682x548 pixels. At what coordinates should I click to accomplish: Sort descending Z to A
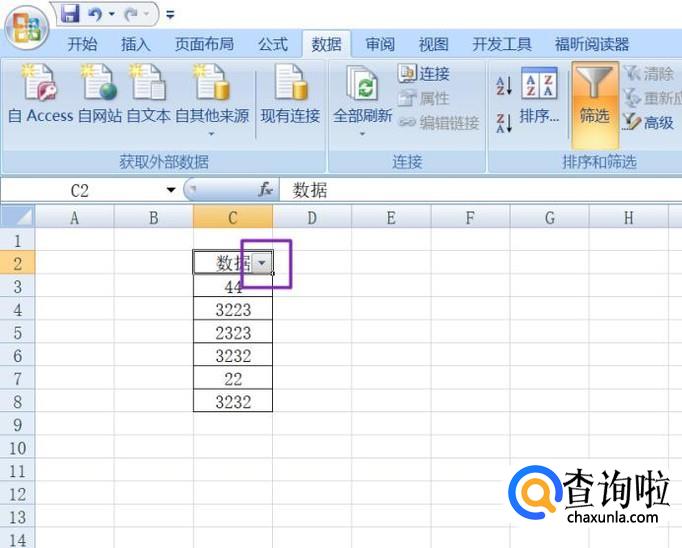[x=504, y=123]
